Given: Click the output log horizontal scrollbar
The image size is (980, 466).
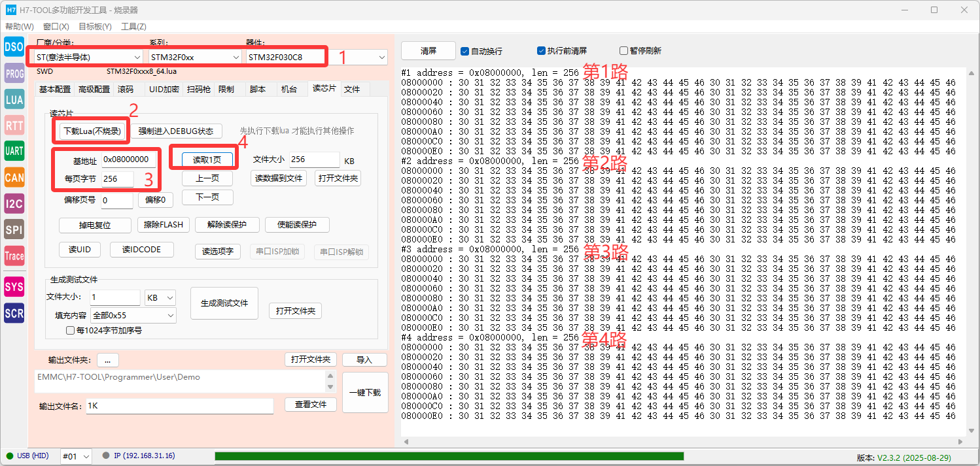Looking at the screenshot, I should point(684,442).
